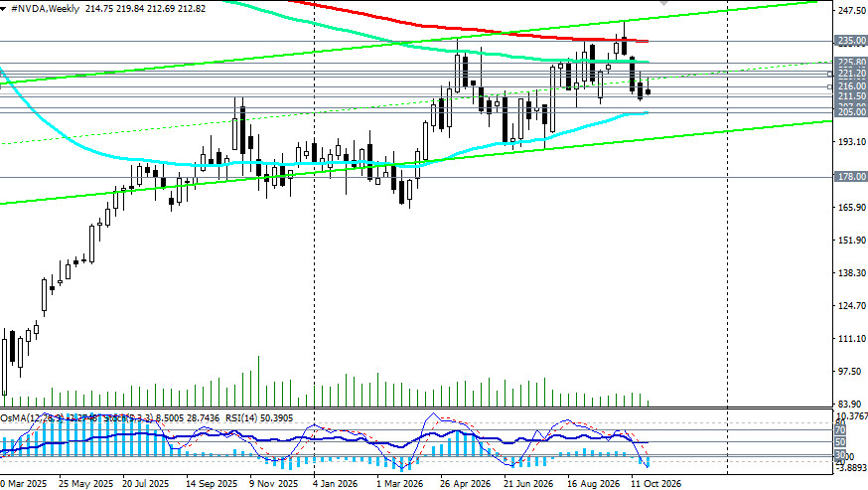Image resolution: width=868 pixels, height=490 pixels.
Task: Click the 14 Sep 2025 date label
Action: pos(211,484)
